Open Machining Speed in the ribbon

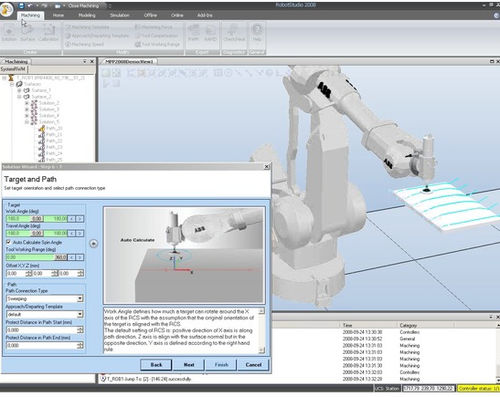tap(84, 44)
